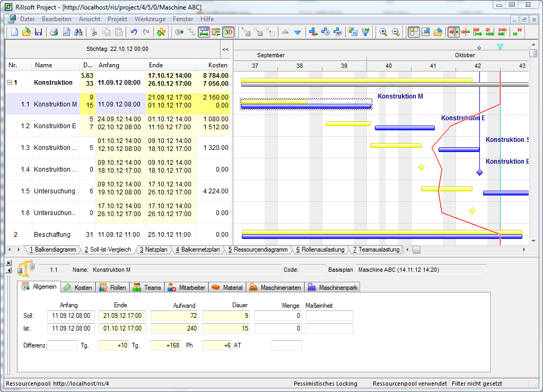The height and width of the screenshot is (392, 543).
Task: Open the Rollen details tab
Action: point(112,288)
